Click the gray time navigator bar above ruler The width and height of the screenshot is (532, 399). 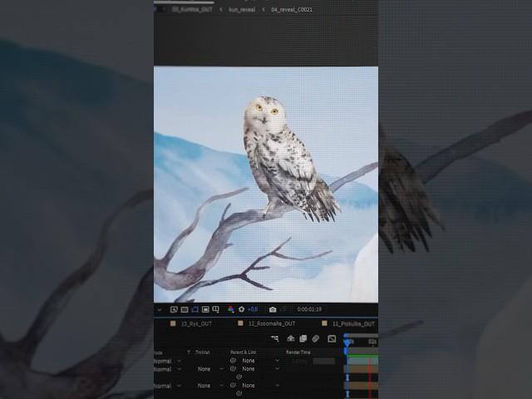362,336
